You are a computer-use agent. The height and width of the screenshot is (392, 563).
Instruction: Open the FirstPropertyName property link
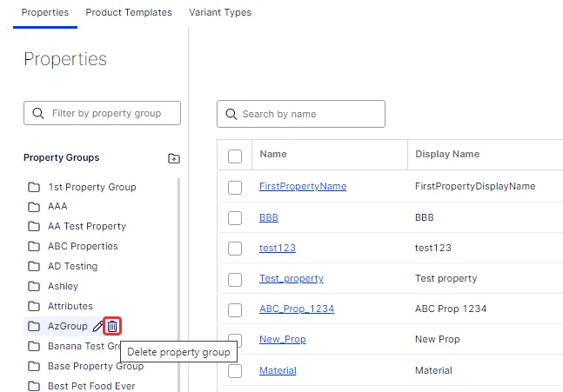click(303, 186)
